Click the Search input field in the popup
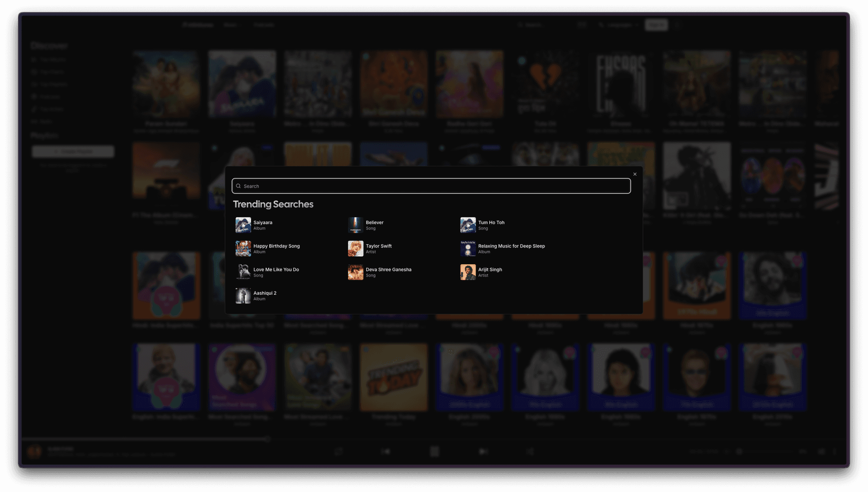The image size is (868, 492). pos(431,186)
